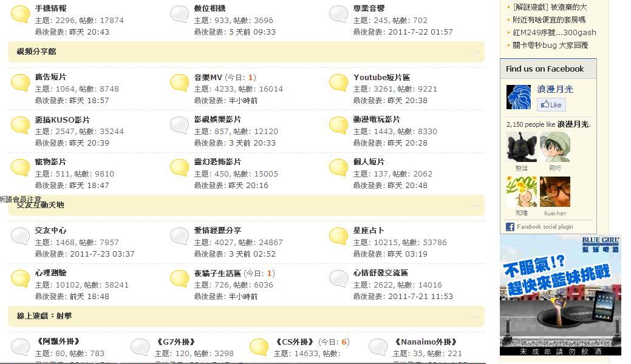Screen dimensions: 631x364
Task: Open the 音樂MV forum link
Action: 208,78
